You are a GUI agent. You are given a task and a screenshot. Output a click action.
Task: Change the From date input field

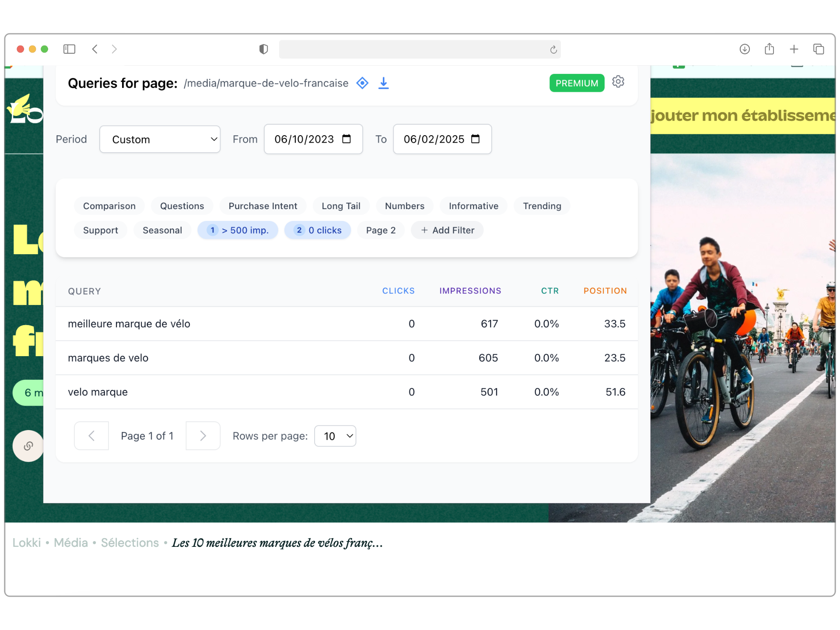[312, 139]
